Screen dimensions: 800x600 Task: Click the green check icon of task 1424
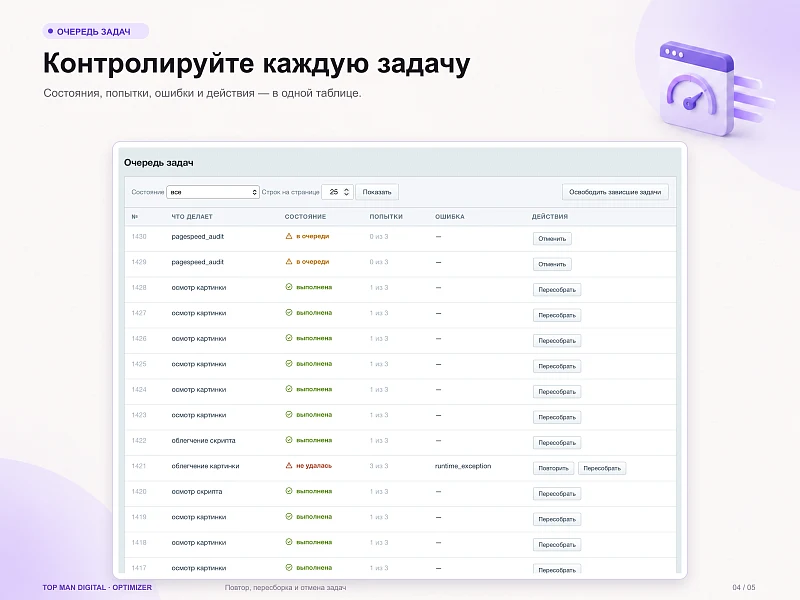click(x=289, y=389)
